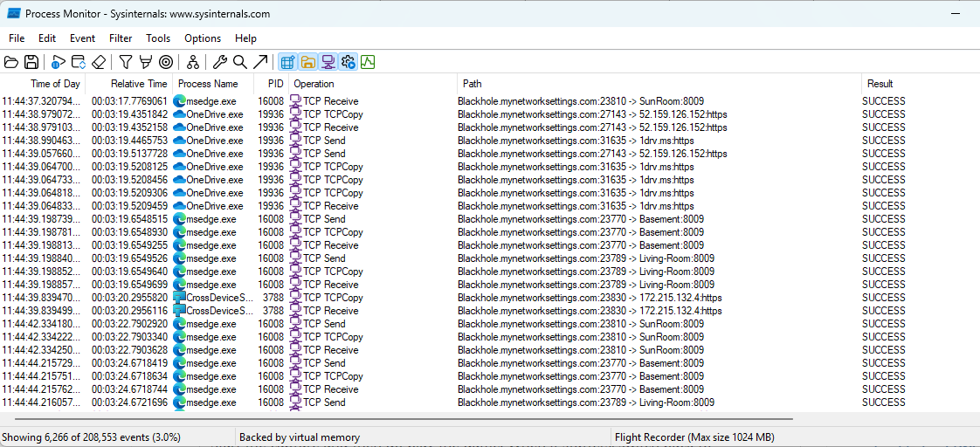980x447 pixels.
Task: Click the Clear display eraser icon
Action: tap(98, 62)
